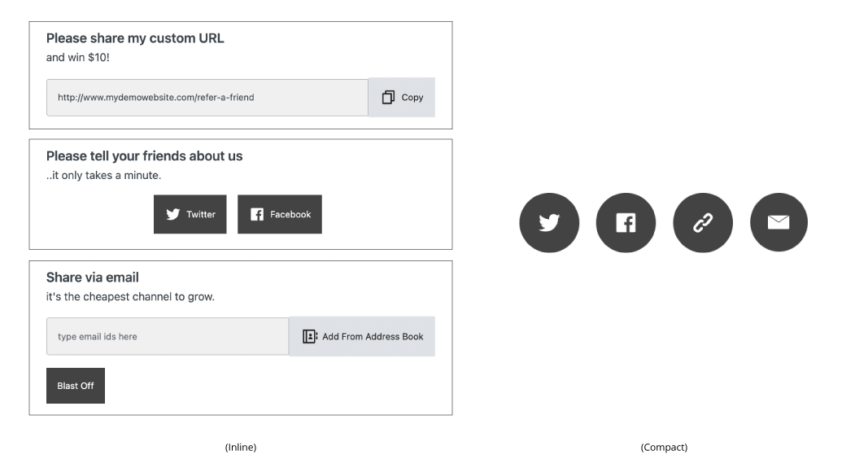This screenshot has width=868, height=472.
Task: Click the circular Twitter icon in compact view
Action: pyautogui.click(x=549, y=222)
